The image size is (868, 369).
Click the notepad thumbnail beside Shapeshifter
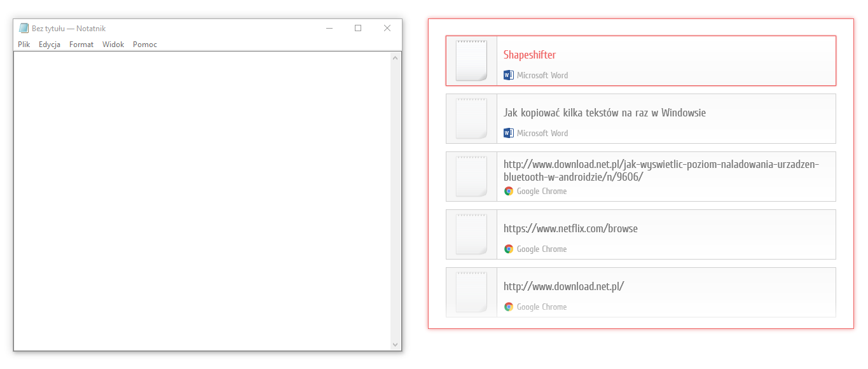click(472, 60)
